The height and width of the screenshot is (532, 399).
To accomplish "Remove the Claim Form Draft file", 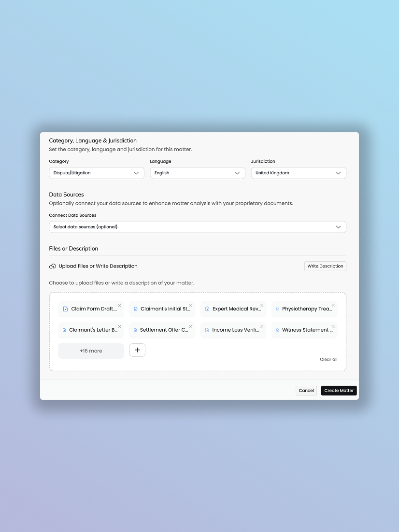I will [x=120, y=305].
